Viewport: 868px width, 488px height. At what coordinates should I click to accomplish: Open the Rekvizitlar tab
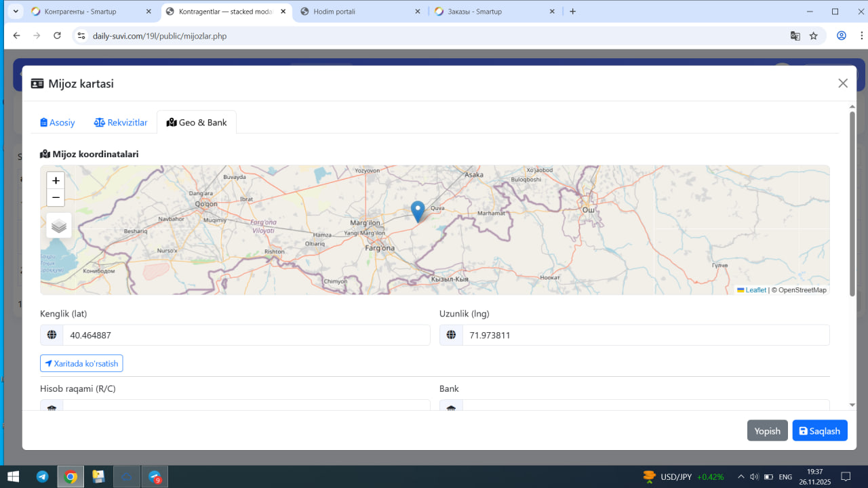[x=121, y=123]
